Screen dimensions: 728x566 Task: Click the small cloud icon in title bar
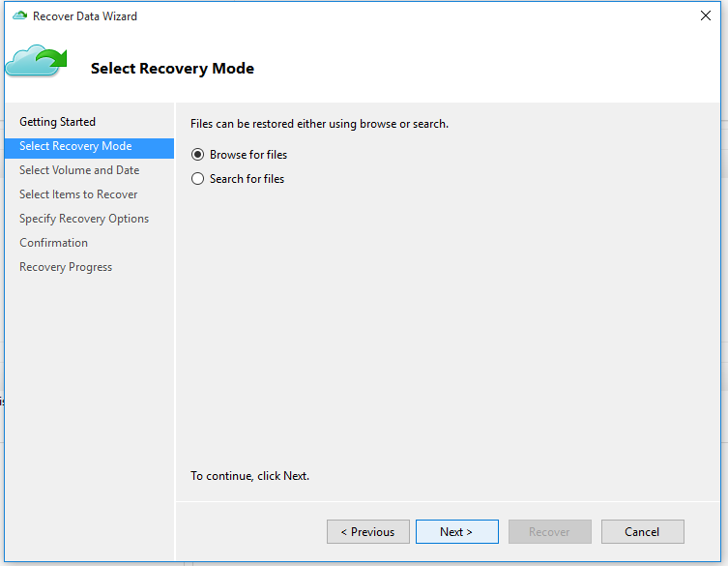click(x=19, y=15)
